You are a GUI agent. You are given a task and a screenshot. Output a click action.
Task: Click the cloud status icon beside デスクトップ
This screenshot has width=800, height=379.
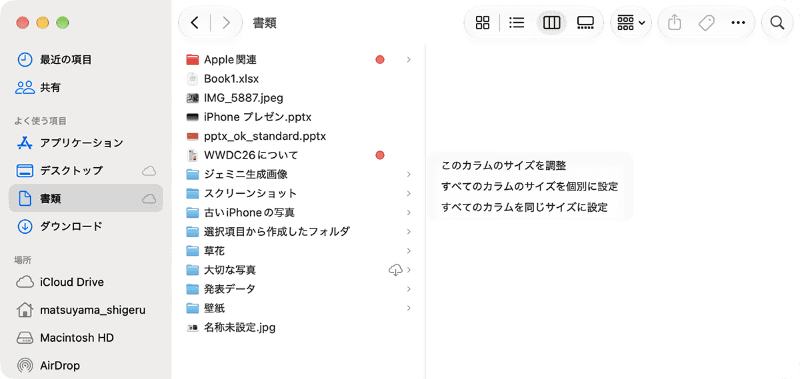pyautogui.click(x=149, y=171)
